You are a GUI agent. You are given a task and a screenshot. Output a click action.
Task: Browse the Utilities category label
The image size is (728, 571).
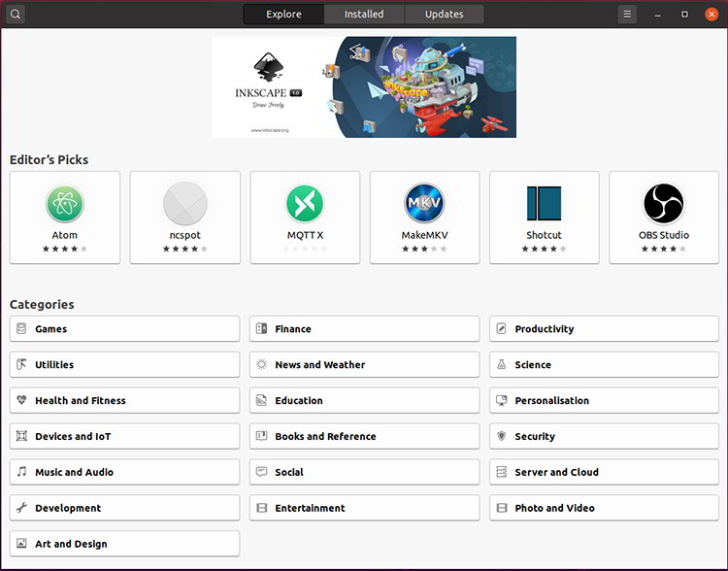[x=54, y=365]
